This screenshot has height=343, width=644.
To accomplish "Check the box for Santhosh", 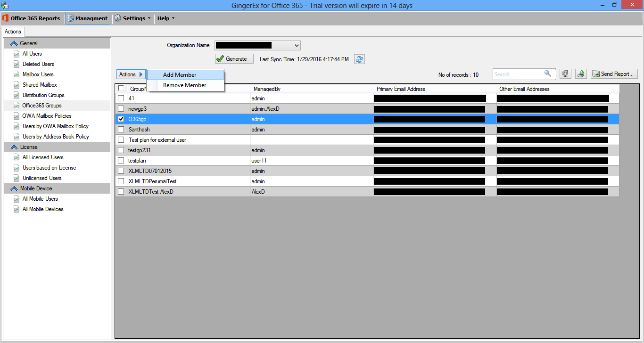I will pyautogui.click(x=121, y=130).
